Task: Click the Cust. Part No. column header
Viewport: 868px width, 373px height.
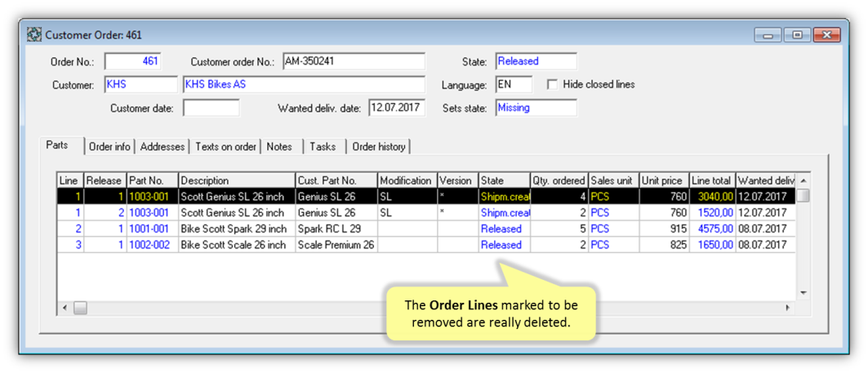Action: point(336,180)
